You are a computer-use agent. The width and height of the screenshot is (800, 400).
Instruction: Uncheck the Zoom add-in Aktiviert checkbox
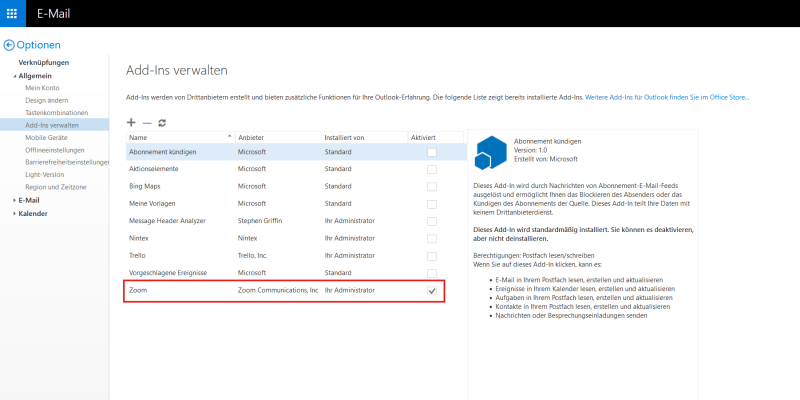tap(432, 290)
